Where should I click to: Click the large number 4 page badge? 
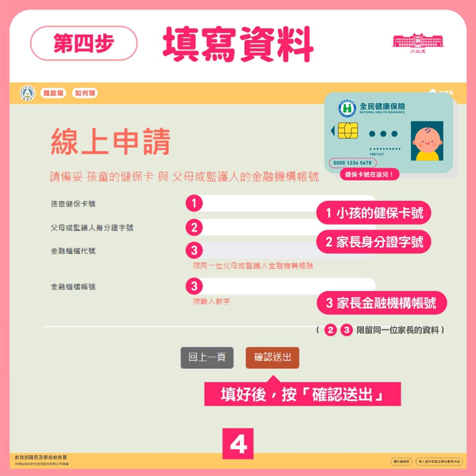(238, 443)
